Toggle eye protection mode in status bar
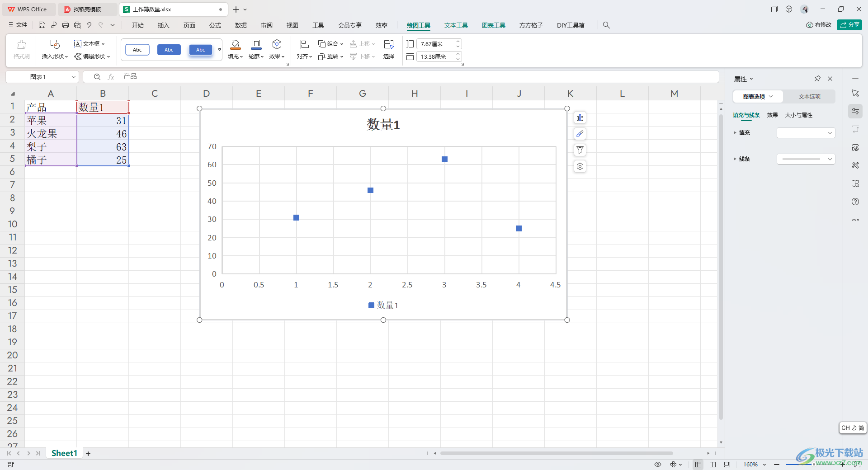The height and width of the screenshot is (470, 868). 658,464
